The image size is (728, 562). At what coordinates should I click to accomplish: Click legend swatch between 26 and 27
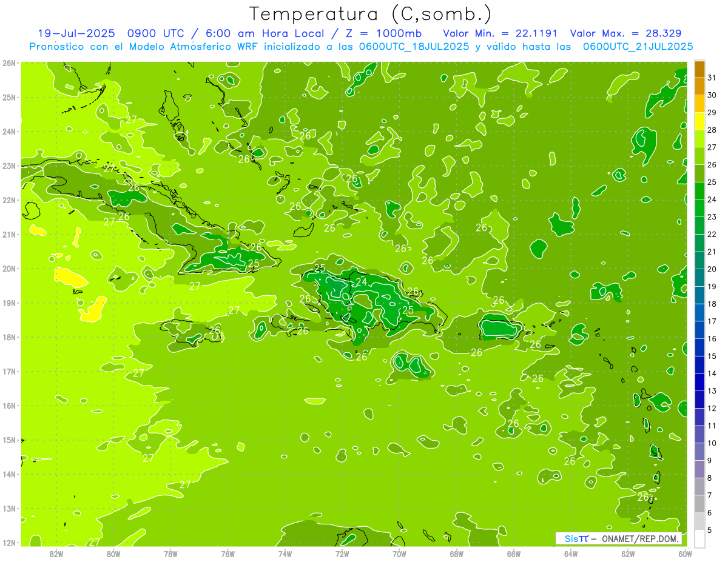(699, 156)
